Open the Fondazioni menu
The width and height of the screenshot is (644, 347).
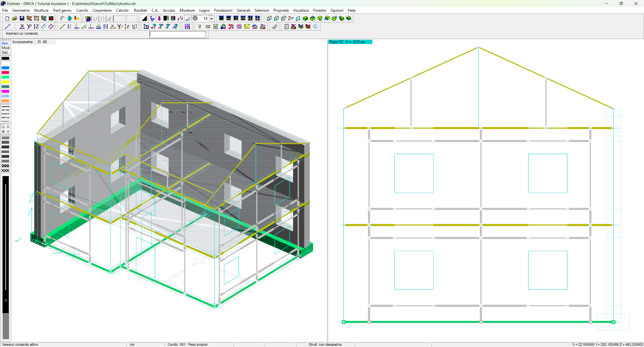[x=223, y=10]
